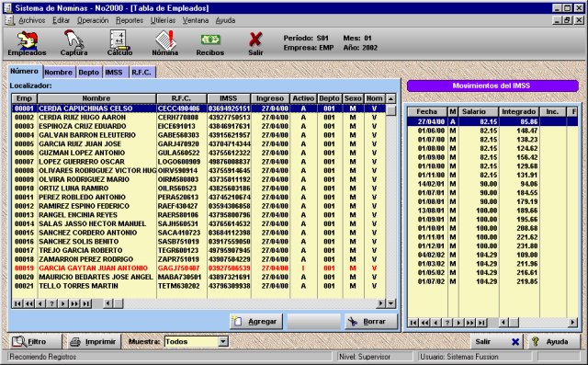Click the Filtro magnifier button
Viewport: 588px width, 365px height.
click(x=35, y=341)
